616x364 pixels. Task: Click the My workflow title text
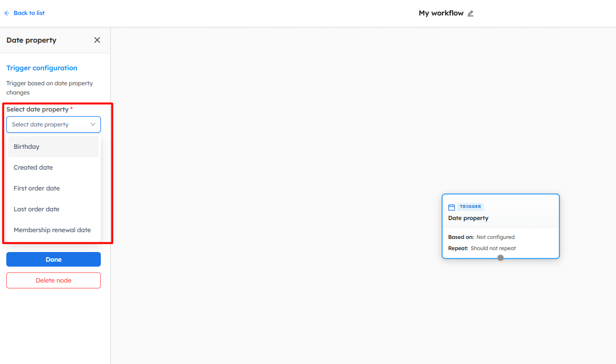coord(441,13)
